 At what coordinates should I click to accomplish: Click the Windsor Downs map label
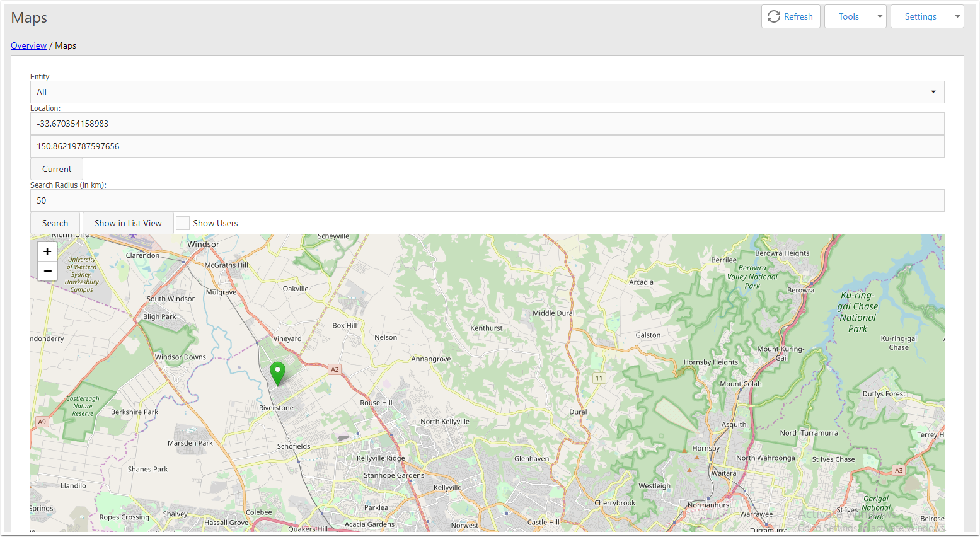(x=180, y=357)
